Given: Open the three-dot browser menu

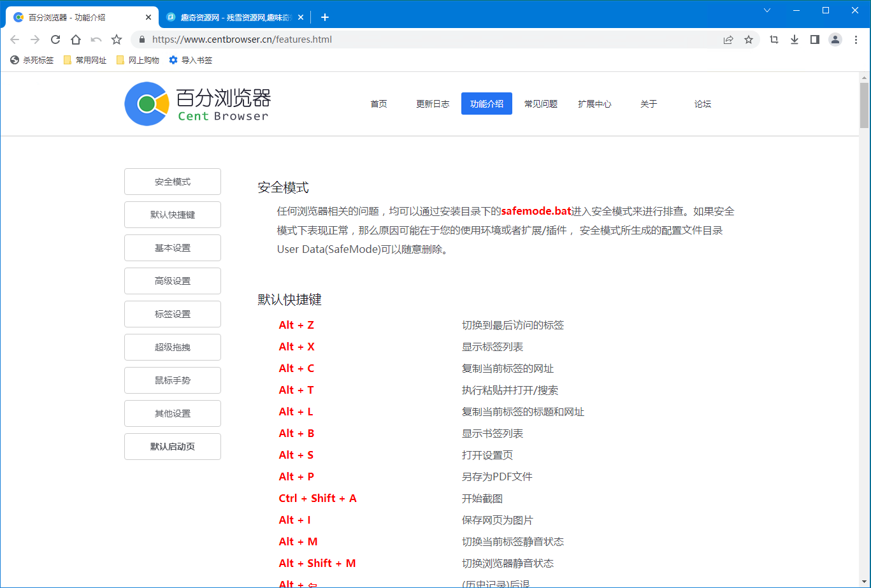Looking at the screenshot, I should (x=856, y=39).
